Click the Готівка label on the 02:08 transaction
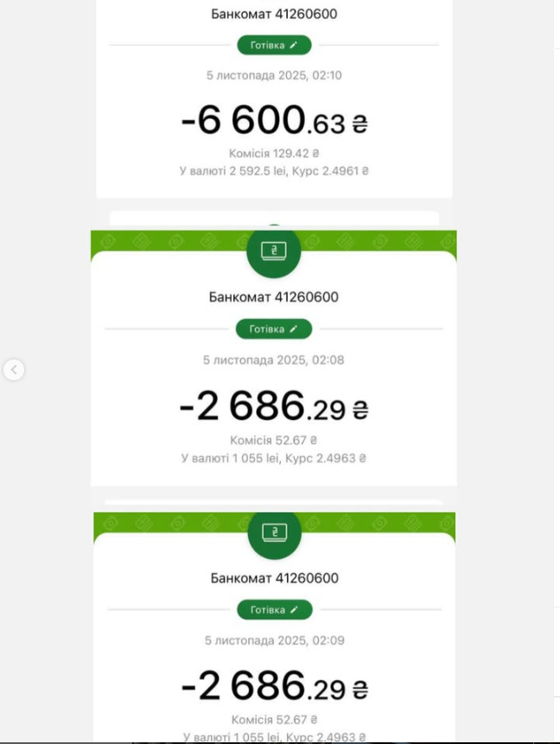Image resolution: width=560 pixels, height=744 pixels. (x=267, y=329)
